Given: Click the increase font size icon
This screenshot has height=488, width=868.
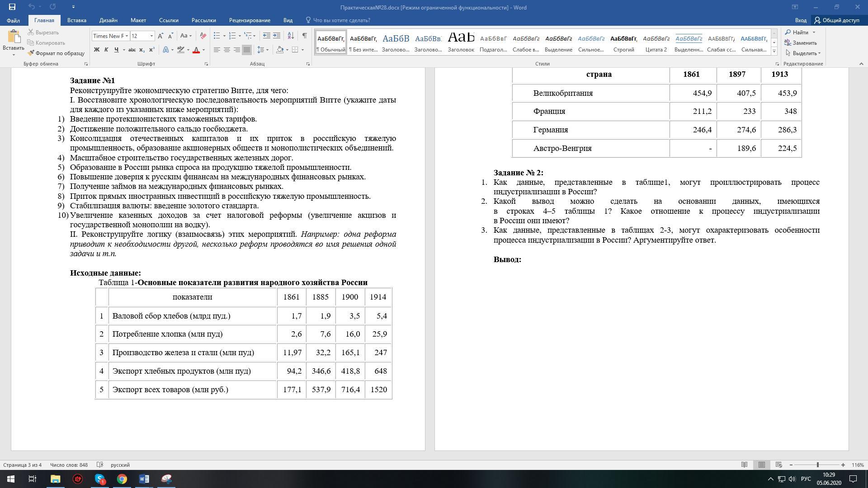Looking at the screenshot, I should click(x=160, y=36).
